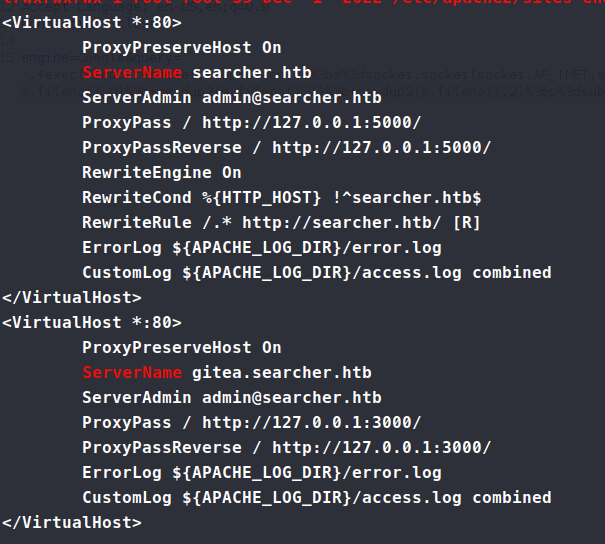Viewport: 605px width, 544px height.
Task: Click the http://127.0.0.1:3000/ URL on the ProxyPassReverse line
Action: (x=381, y=447)
